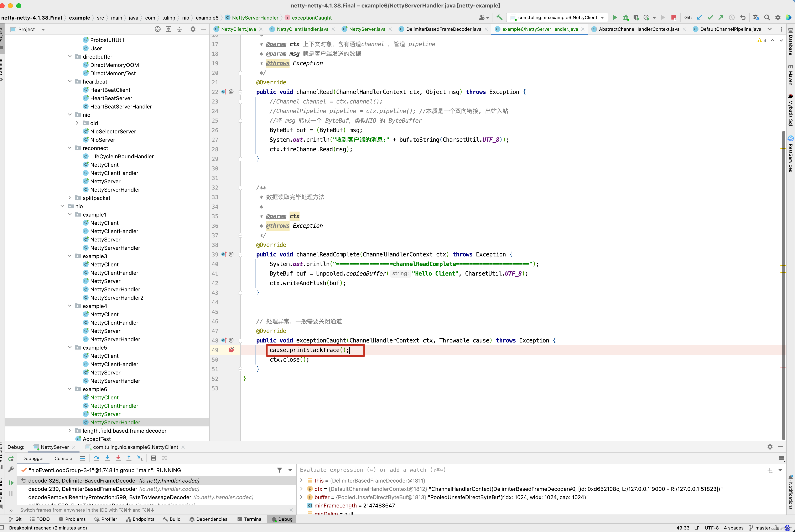Click the red Stop button in toolbar
Viewport: 795px width, 532px height.
(x=673, y=18)
